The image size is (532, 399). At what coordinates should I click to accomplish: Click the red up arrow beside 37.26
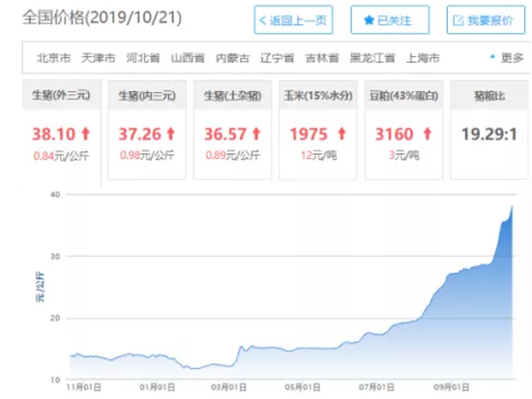coord(171,134)
